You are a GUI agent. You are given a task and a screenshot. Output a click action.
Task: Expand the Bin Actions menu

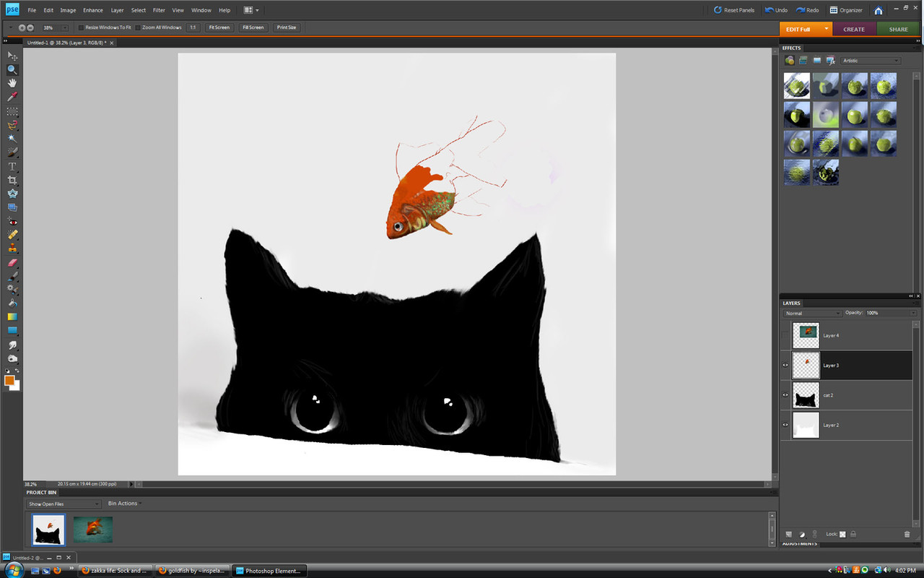pos(124,504)
